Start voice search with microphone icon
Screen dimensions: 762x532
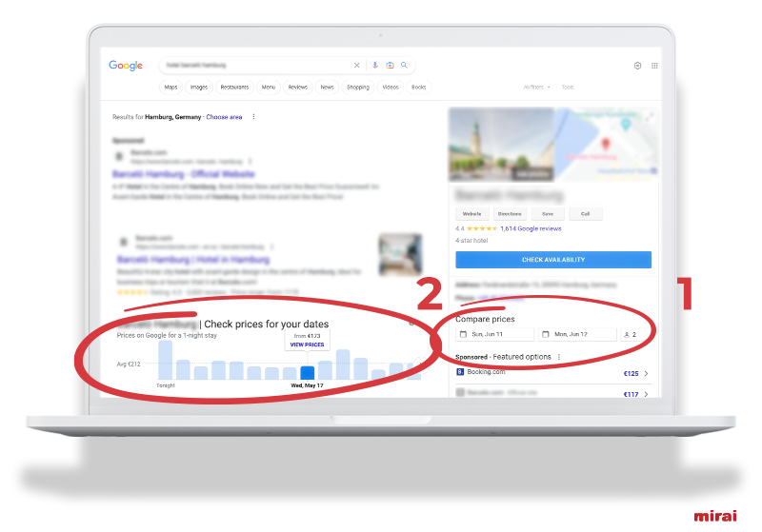click(x=374, y=65)
